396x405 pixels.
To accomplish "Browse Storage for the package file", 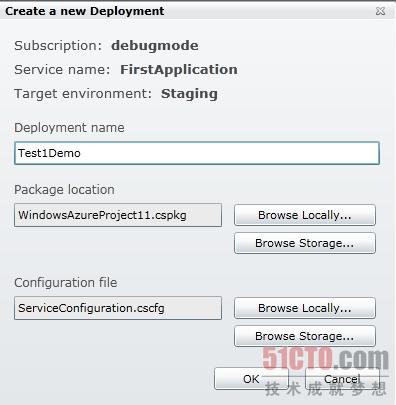I will click(x=305, y=243).
